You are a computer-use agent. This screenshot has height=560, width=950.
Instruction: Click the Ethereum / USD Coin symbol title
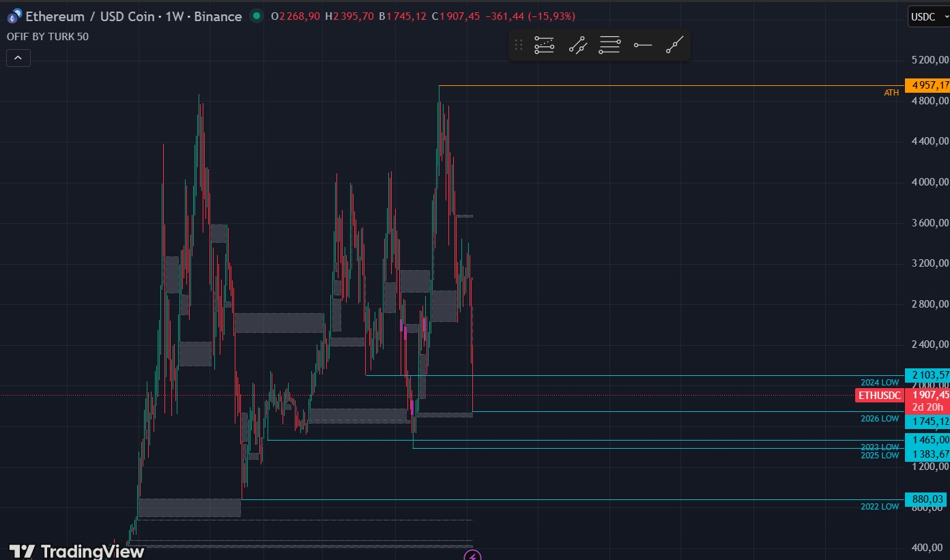point(133,16)
